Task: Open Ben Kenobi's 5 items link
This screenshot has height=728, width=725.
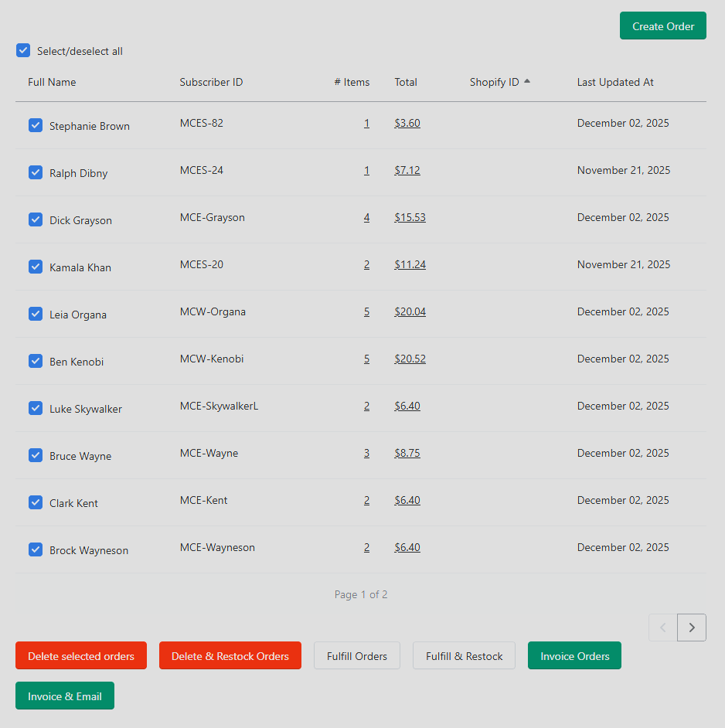Action: tap(367, 359)
